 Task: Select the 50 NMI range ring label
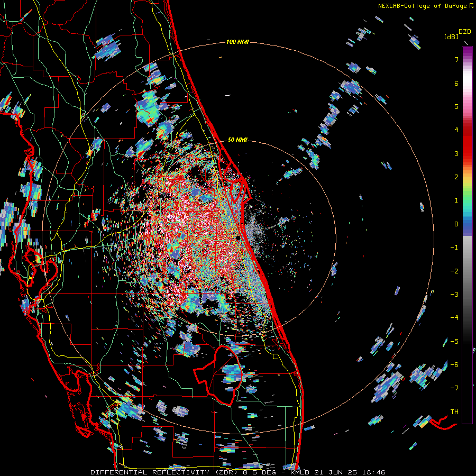[237, 140]
